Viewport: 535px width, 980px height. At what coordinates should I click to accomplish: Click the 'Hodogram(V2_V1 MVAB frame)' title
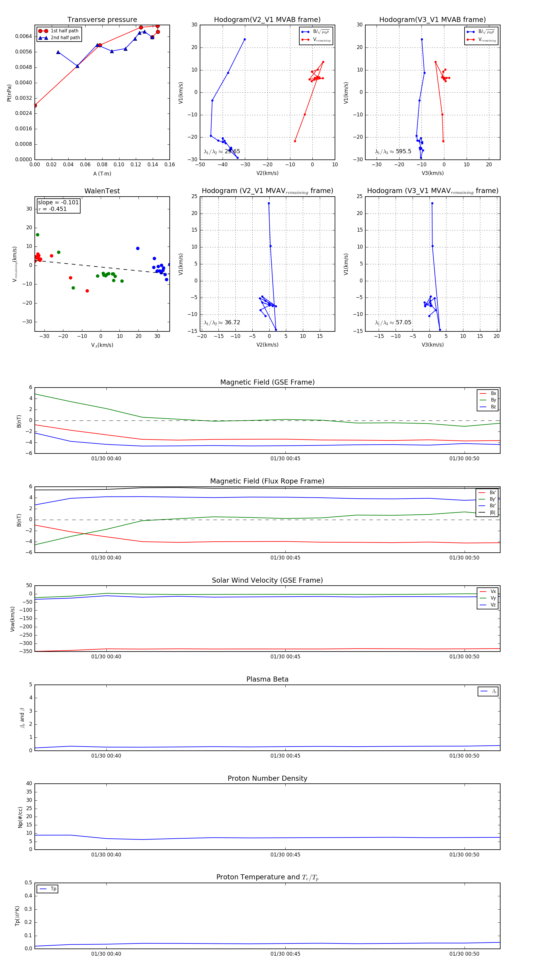(267, 20)
